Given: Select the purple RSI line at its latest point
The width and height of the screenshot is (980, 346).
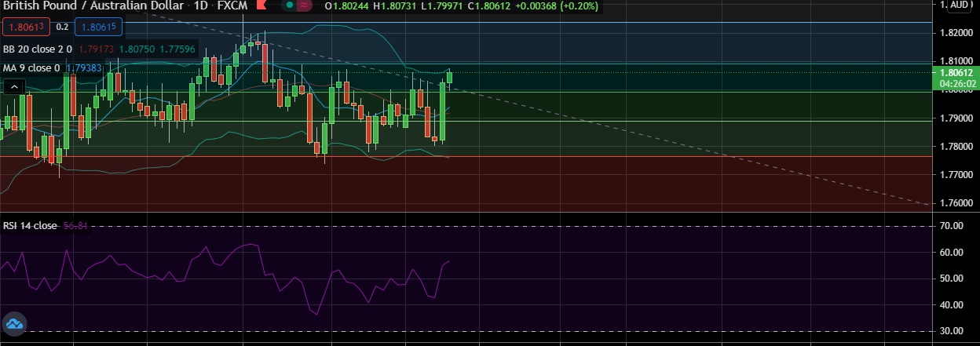Looking at the screenshot, I should click(x=449, y=260).
